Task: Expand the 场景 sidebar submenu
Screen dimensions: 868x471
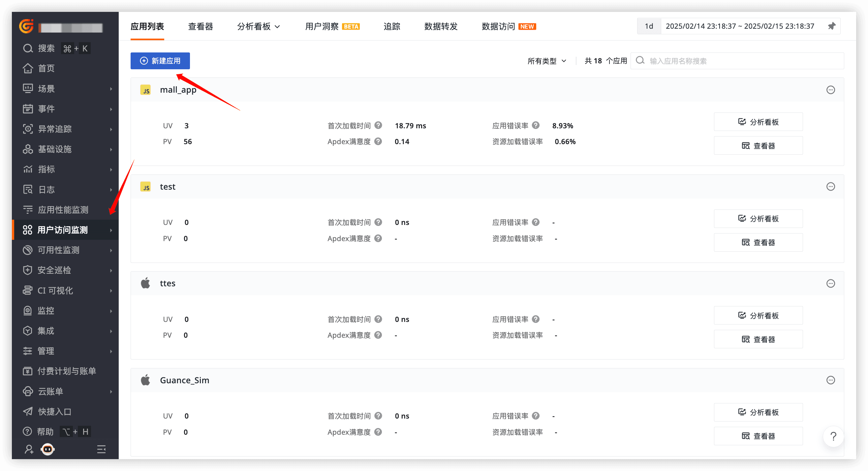Action: 47,88
